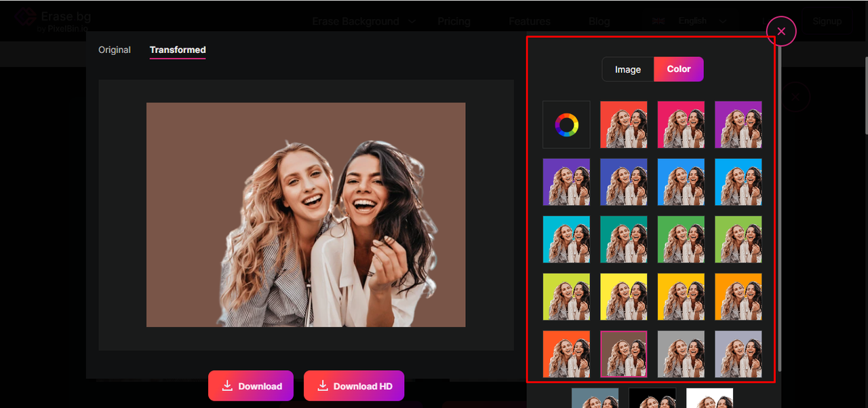Open the Blog page

[x=599, y=21]
